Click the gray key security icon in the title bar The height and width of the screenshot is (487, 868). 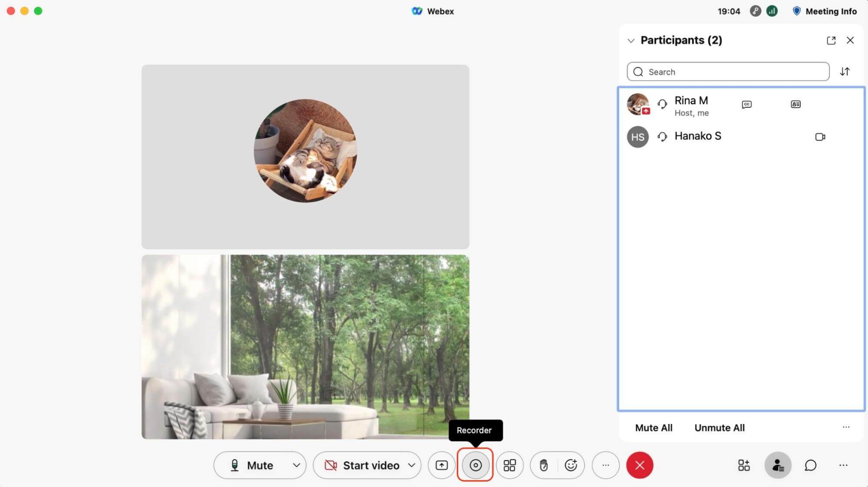[756, 11]
